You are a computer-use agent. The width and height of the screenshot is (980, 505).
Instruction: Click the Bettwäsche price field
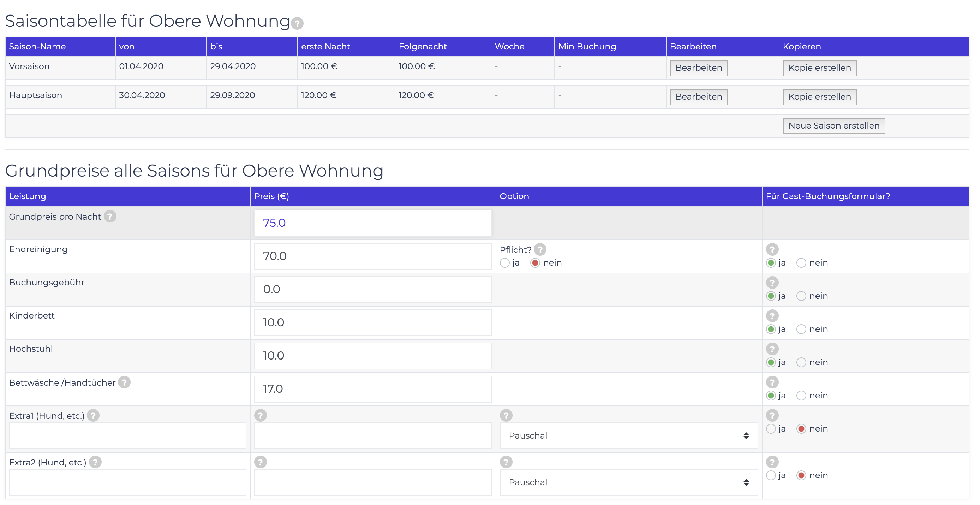[373, 389]
